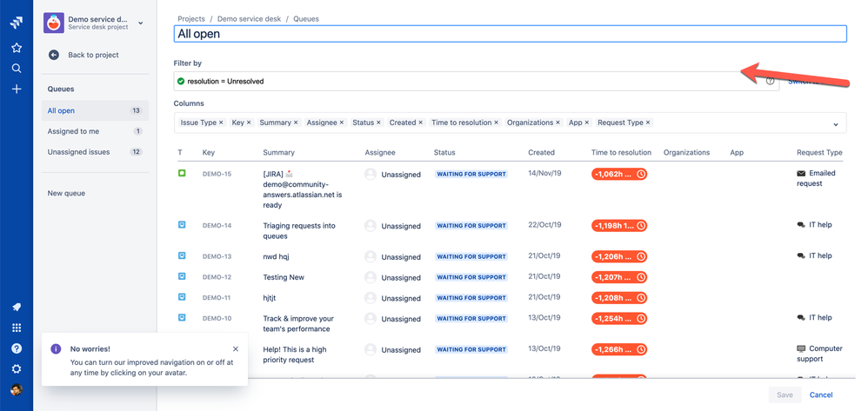Click the Cancel button
The width and height of the screenshot is (868, 411).
820,394
